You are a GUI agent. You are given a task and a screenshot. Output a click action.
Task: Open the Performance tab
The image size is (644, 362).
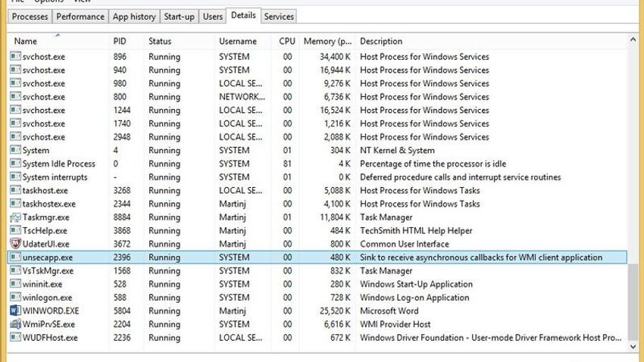coord(80,17)
